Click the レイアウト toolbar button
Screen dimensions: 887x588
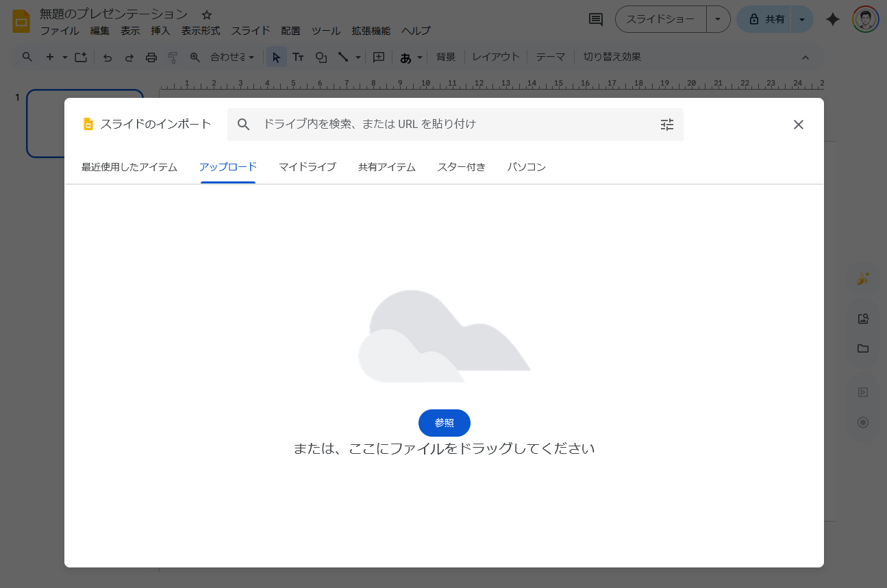tap(496, 57)
